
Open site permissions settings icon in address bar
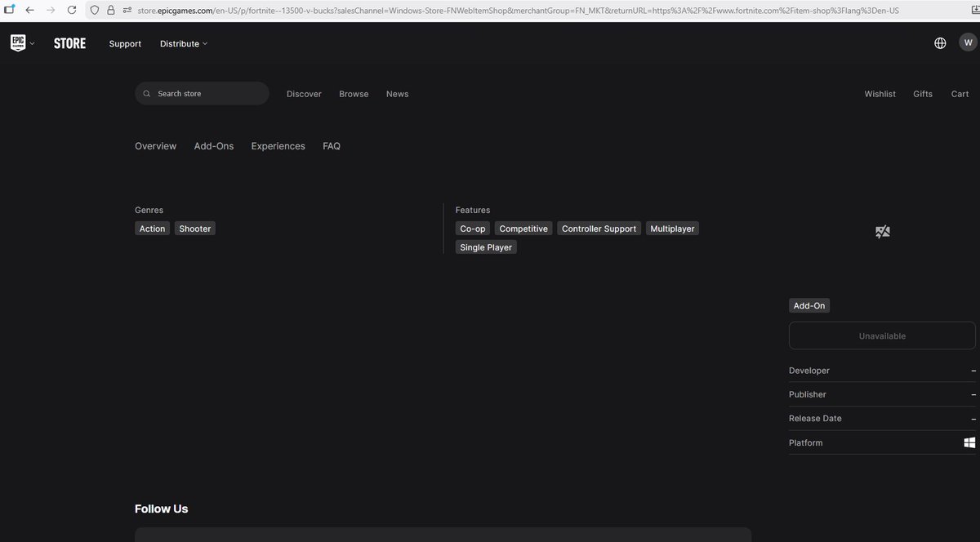[127, 11]
